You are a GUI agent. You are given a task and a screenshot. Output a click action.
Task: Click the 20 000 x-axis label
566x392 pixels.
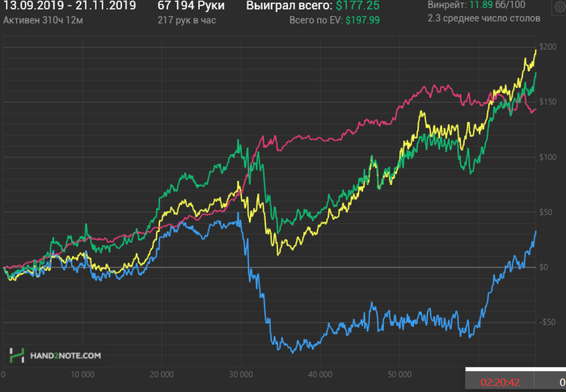[x=162, y=374]
